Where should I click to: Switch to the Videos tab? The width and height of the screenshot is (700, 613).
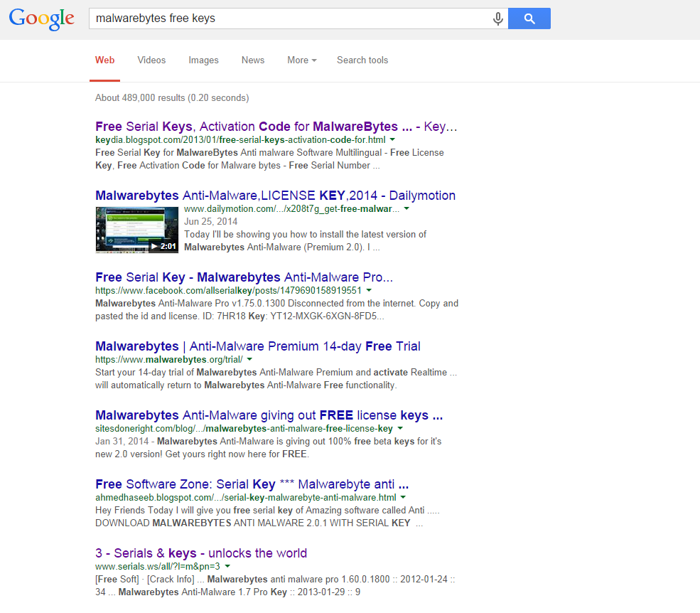click(151, 60)
